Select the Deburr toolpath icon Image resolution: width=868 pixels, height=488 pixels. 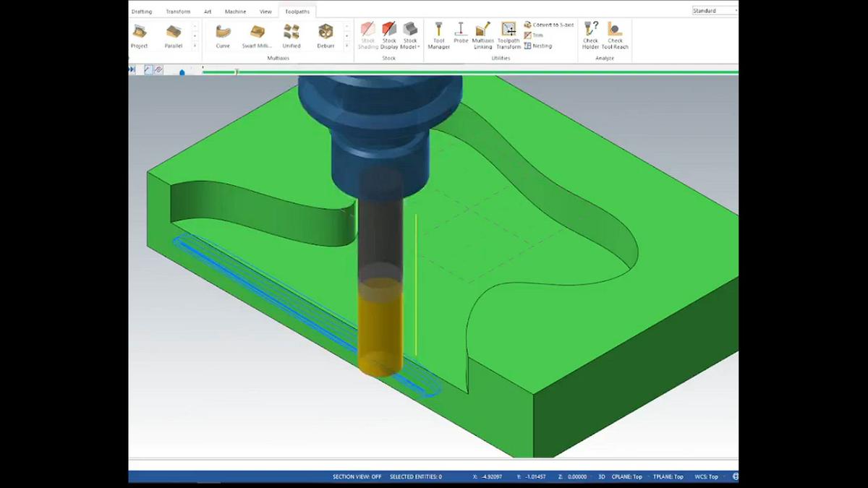point(325,36)
